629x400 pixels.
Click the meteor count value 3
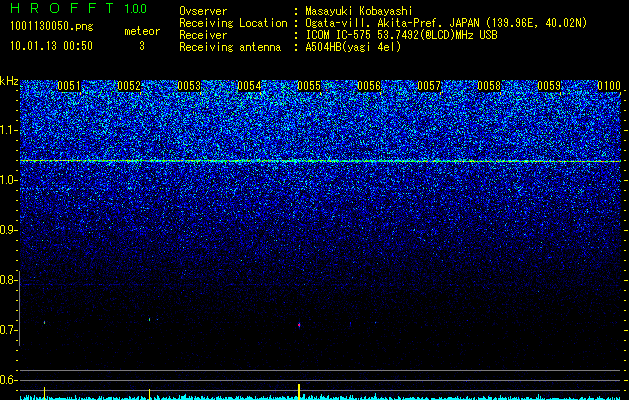click(142, 46)
